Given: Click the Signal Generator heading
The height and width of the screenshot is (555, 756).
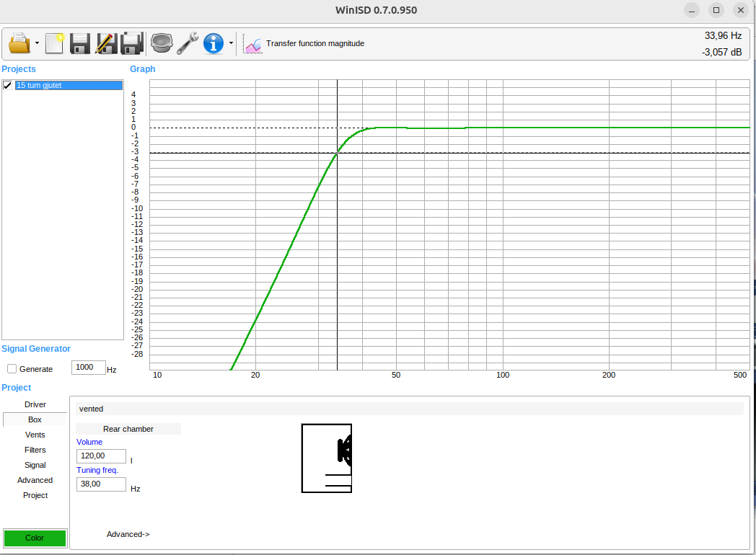Looking at the screenshot, I should pyautogui.click(x=35, y=349).
